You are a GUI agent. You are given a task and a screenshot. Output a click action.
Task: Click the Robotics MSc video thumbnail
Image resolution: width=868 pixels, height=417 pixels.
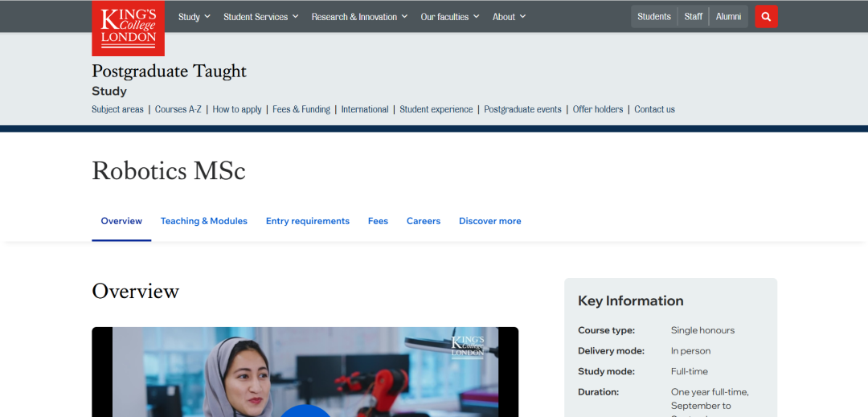tap(305, 372)
